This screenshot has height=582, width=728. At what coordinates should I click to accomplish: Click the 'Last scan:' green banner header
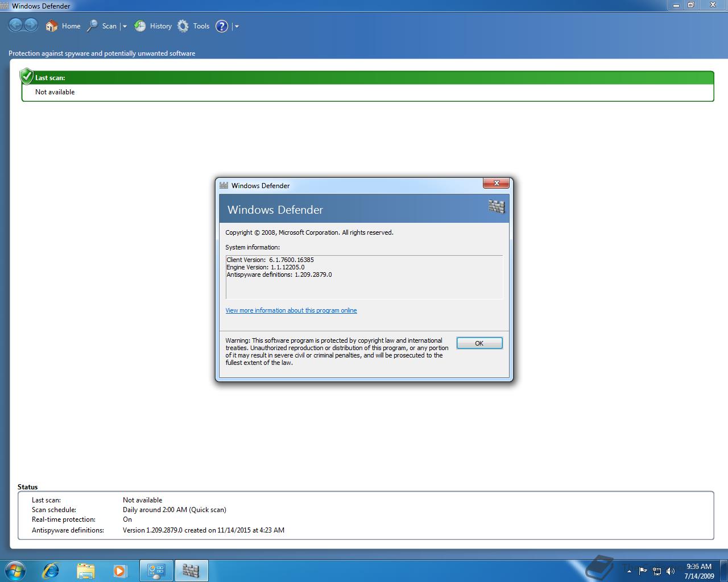click(367, 77)
